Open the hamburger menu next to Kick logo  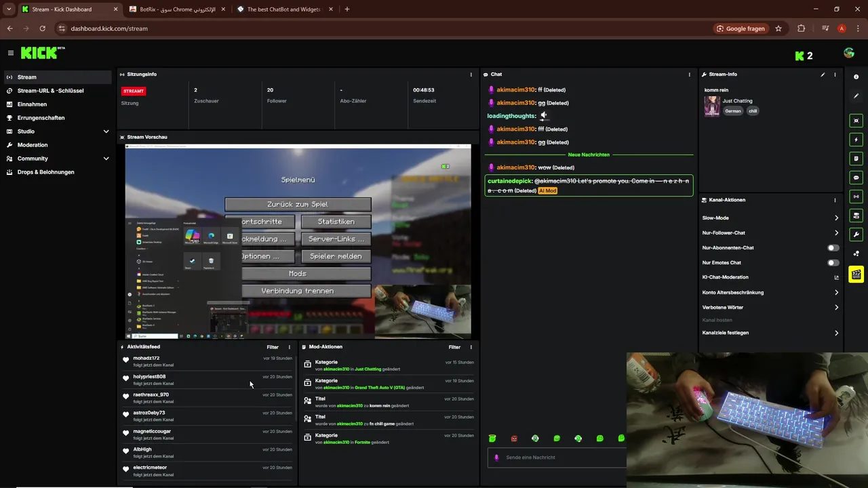click(11, 53)
